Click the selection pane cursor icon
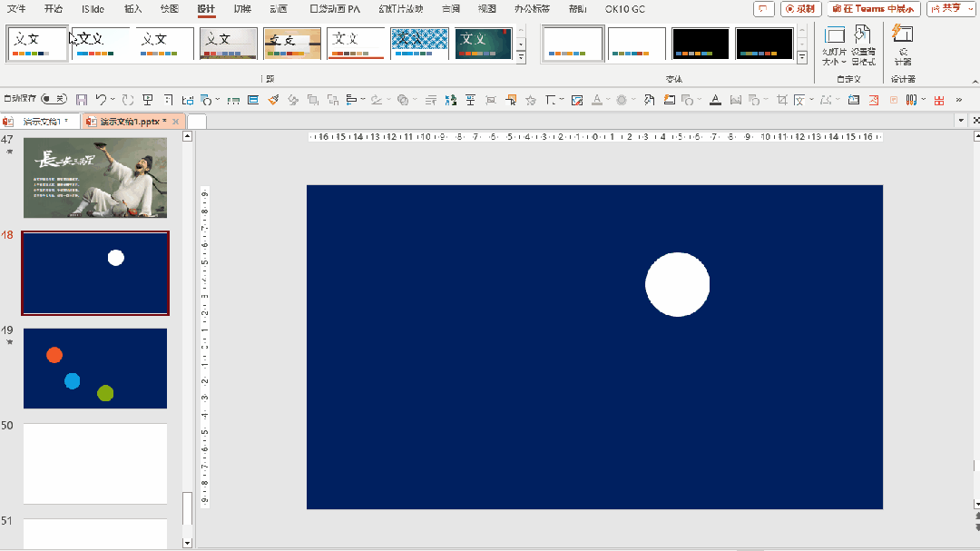This screenshot has height=551, width=980. 511,100
